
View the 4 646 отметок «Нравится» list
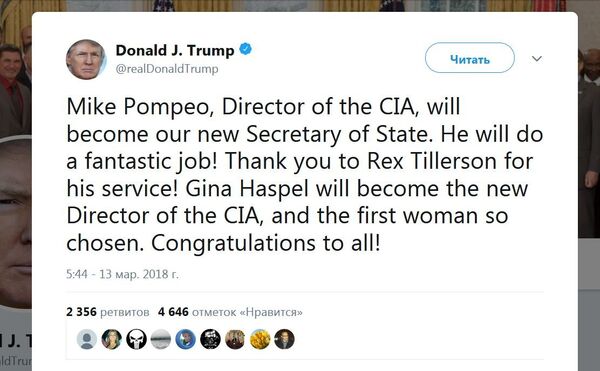[x=230, y=312]
